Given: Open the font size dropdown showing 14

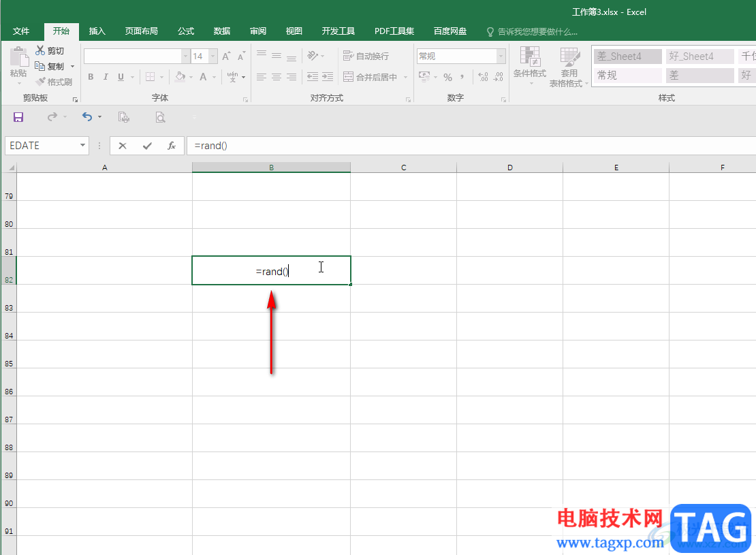Looking at the screenshot, I should (x=212, y=57).
